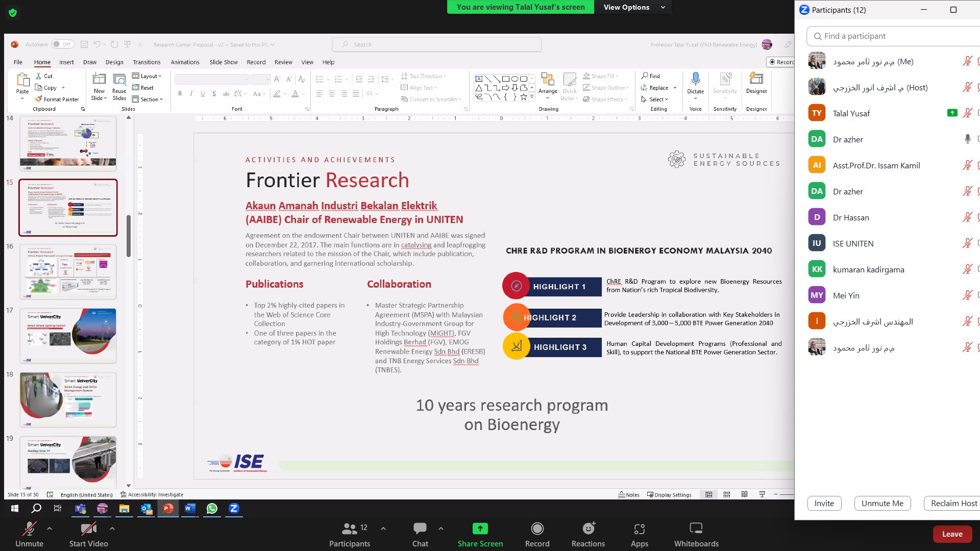The width and height of the screenshot is (980, 551).
Task: Expand audio options arrow beside Unmute
Action: (x=50, y=529)
